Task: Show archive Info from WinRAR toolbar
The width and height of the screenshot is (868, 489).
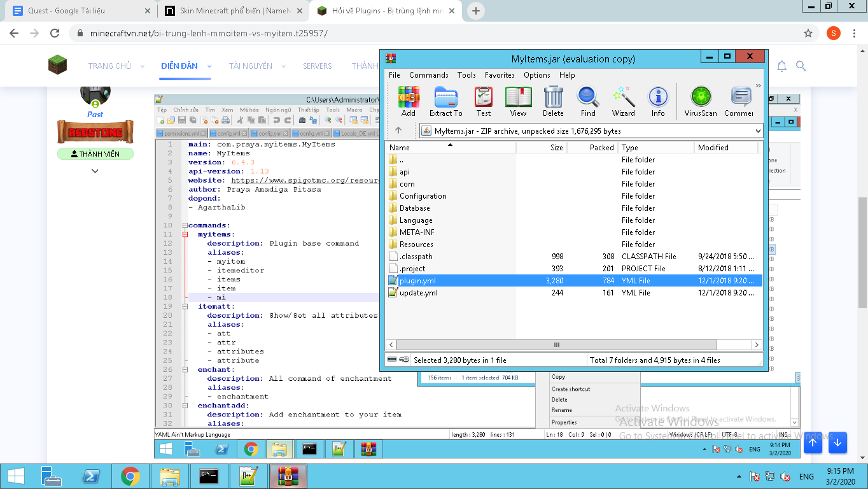Action: point(658,102)
